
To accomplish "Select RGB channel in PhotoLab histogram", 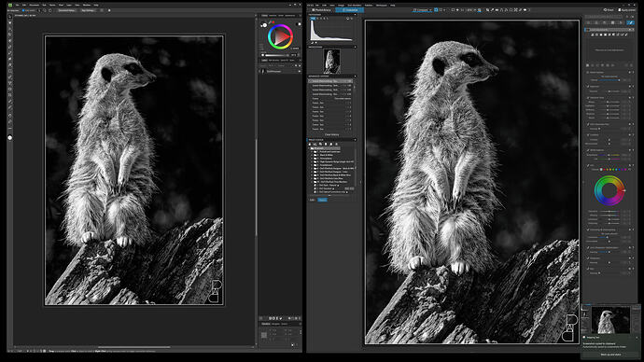I will 313,19.
